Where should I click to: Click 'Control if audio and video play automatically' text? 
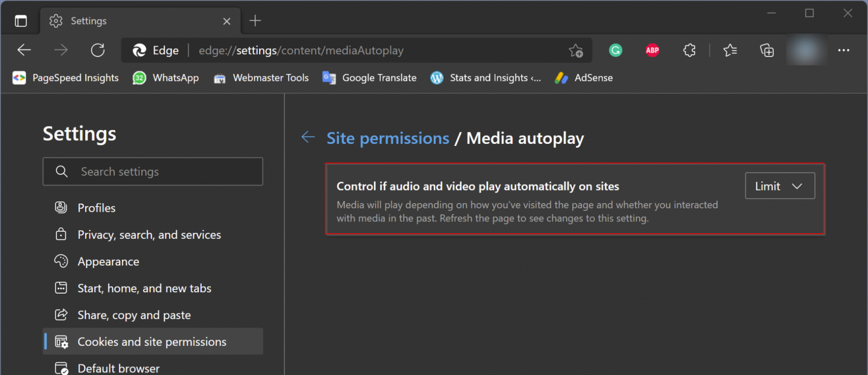(x=478, y=186)
